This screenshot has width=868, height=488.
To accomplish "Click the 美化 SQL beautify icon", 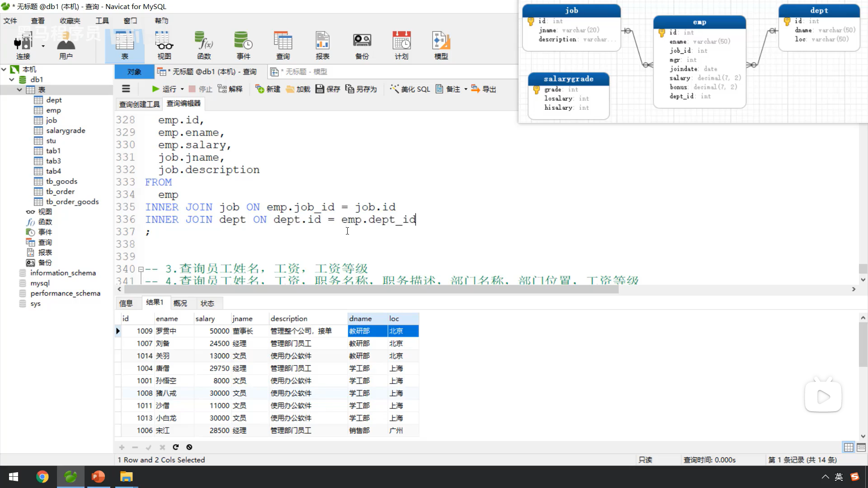I will 394,89.
